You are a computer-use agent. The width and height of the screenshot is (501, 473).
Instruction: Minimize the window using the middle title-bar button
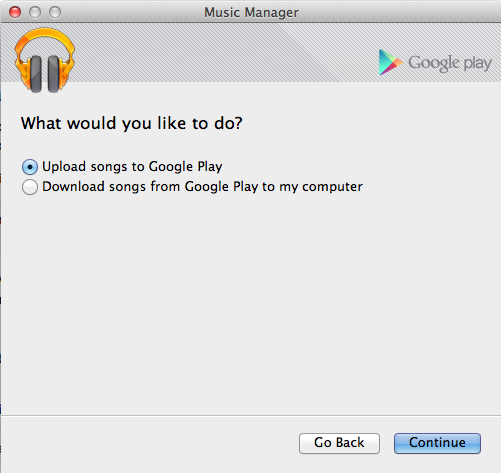(35, 12)
